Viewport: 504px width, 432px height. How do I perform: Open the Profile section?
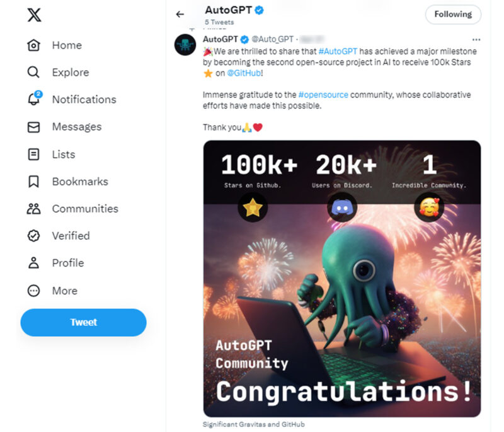[35, 263]
